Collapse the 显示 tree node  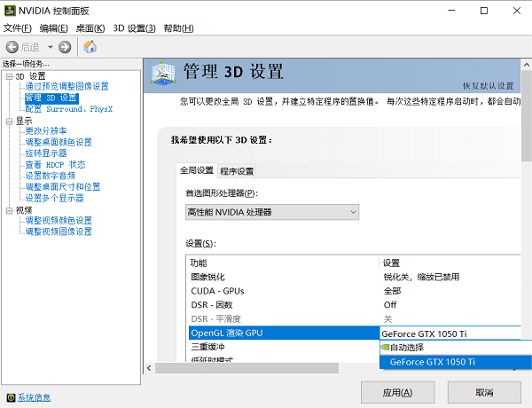[x=8, y=121]
